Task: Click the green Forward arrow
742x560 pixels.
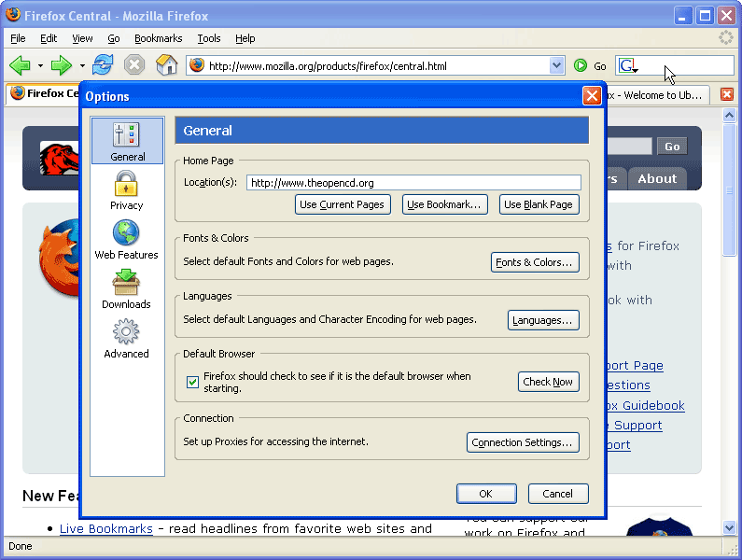Action: (x=62, y=65)
